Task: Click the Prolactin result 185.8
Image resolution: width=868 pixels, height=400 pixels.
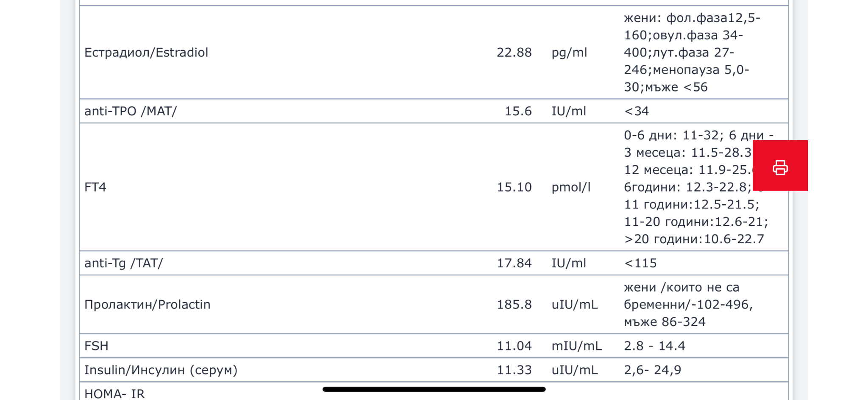Action: click(x=514, y=304)
